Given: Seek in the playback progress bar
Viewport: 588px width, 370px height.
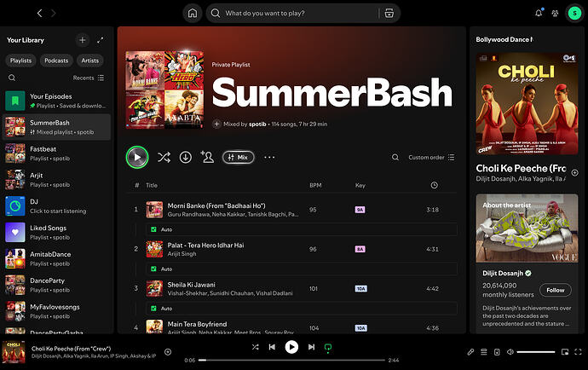Looking at the screenshot, I should tap(291, 360).
